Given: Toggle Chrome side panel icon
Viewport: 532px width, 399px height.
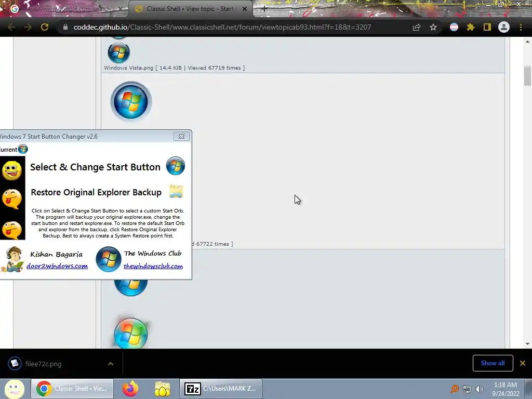Looking at the screenshot, I should pos(487,27).
